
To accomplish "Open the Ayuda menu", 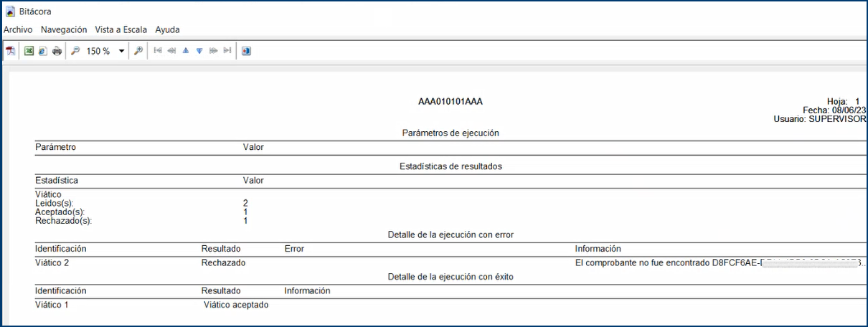I will tap(167, 29).
